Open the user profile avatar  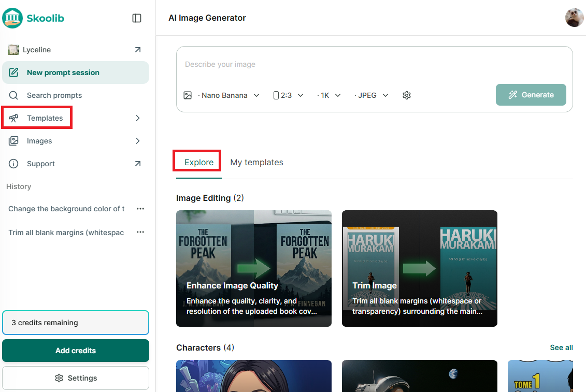574,18
